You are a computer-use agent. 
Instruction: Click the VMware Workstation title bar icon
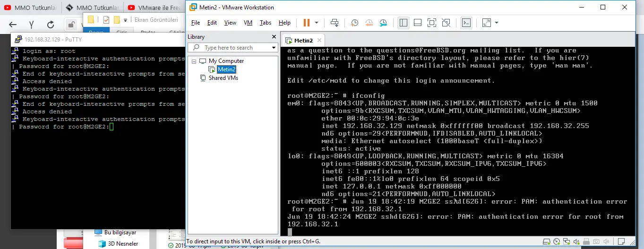pyautogui.click(x=193, y=7)
